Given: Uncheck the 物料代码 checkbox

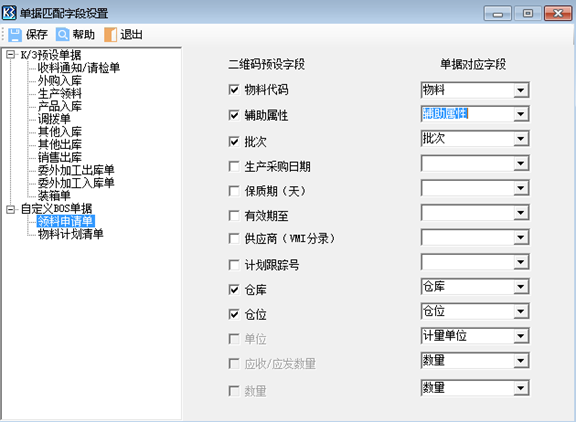Looking at the screenshot, I should pyautogui.click(x=234, y=90).
